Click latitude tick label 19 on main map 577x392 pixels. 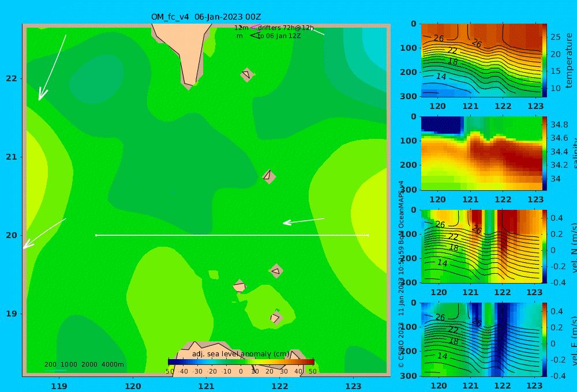(x=12, y=314)
